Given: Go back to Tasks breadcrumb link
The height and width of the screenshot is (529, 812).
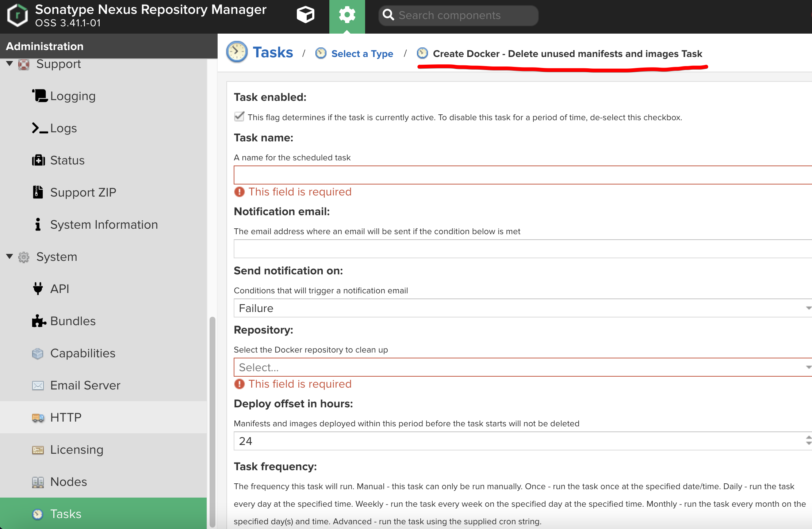Looking at the screenshot, I should coord(273,52).
